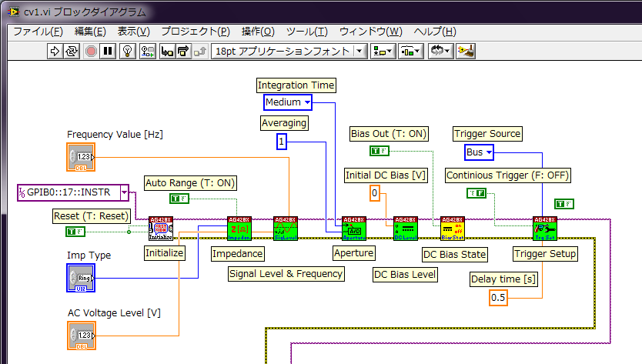The image size is (642, 364).
Task: Click the Averaging label
Action: [x=284, y=123]
